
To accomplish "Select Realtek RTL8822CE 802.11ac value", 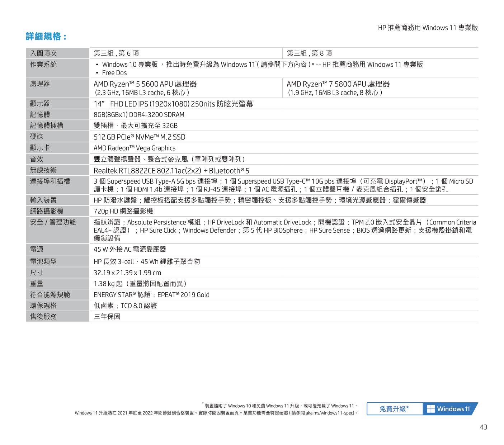I will [x=171, y=171].
